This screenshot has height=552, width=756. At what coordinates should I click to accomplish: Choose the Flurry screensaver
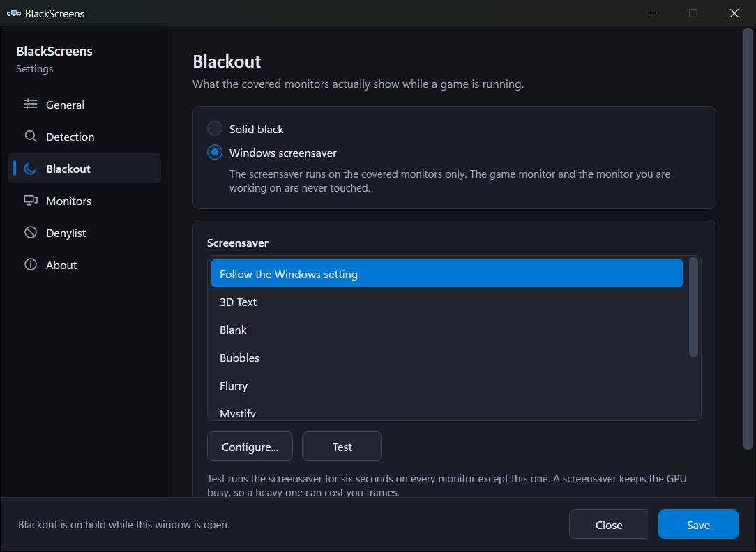tap(446, 386)
